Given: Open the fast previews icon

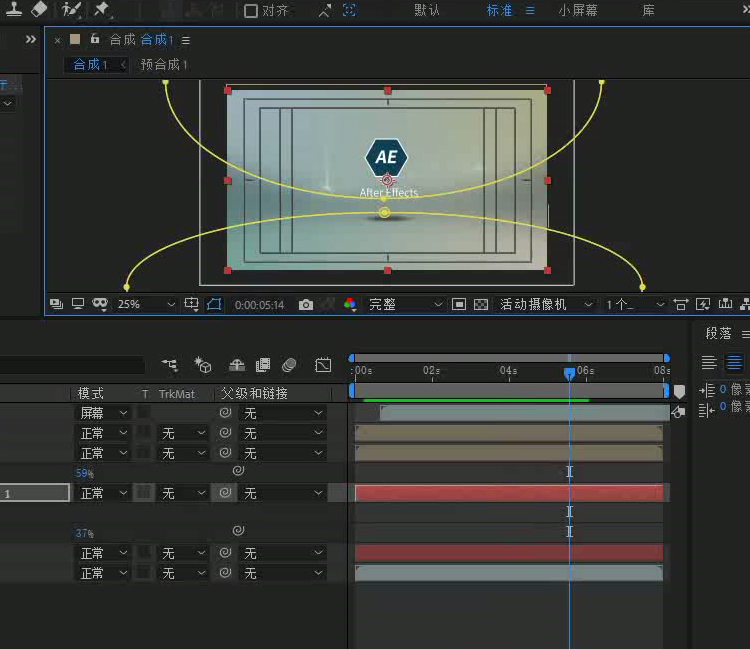Looking at the screenshot, I should point(703,304).
